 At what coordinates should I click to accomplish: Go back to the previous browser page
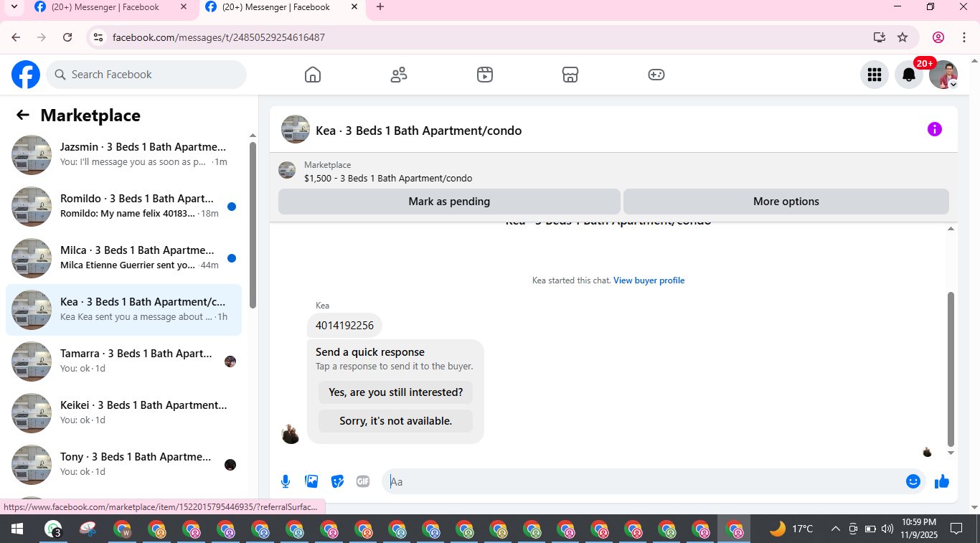17,37
